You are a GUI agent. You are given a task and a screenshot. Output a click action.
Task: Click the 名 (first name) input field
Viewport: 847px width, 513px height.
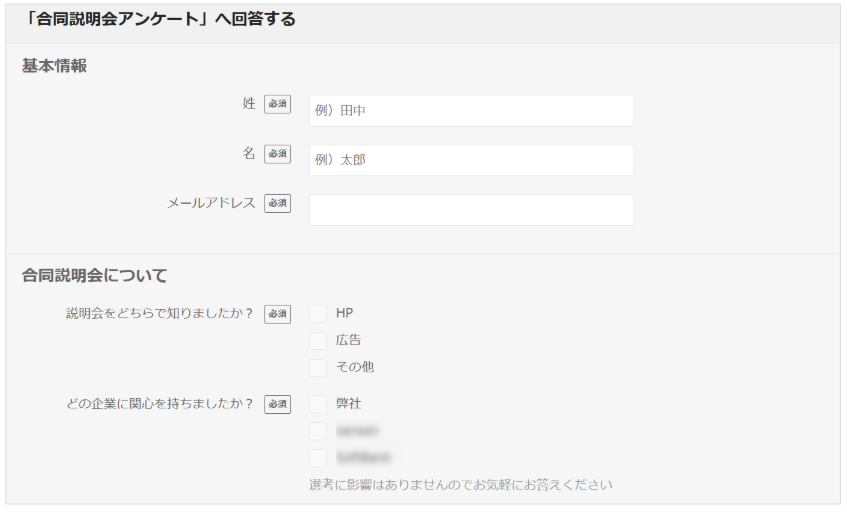[x=471, y=160]
